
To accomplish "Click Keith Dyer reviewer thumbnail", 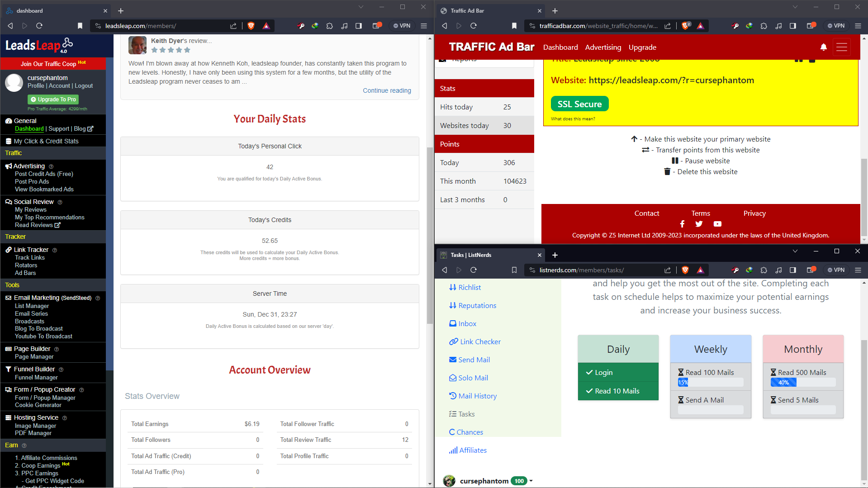I will coord(138,45).
